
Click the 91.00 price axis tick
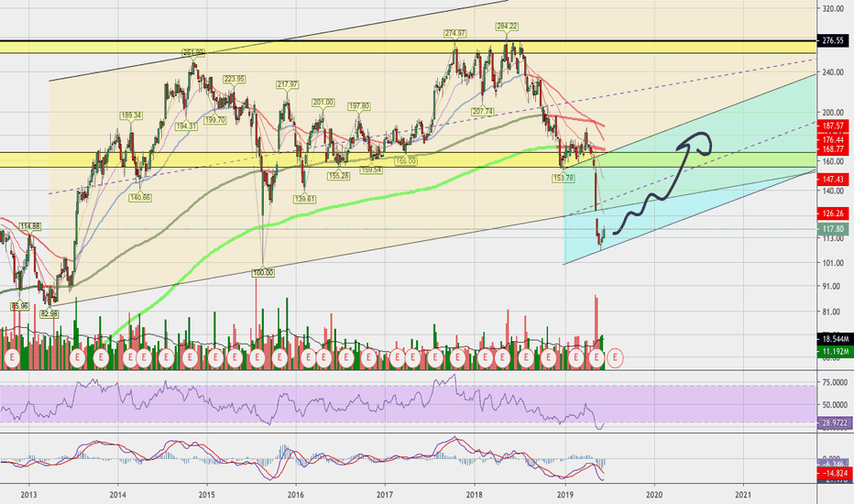pyautogui.click(x=833, y=286)
